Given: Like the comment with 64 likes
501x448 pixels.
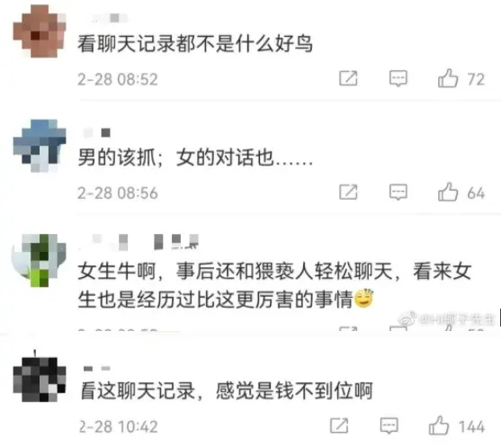Looking at the screenshot, I should click(448, 192).
